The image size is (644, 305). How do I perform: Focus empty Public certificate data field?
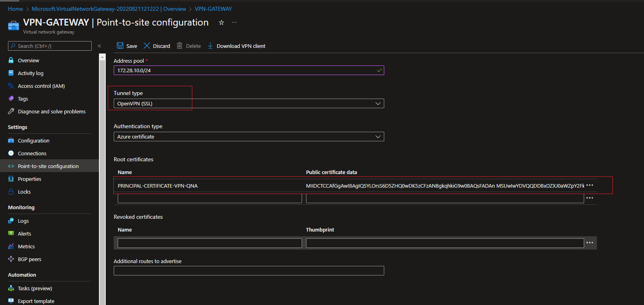click(x=445, y=198)
